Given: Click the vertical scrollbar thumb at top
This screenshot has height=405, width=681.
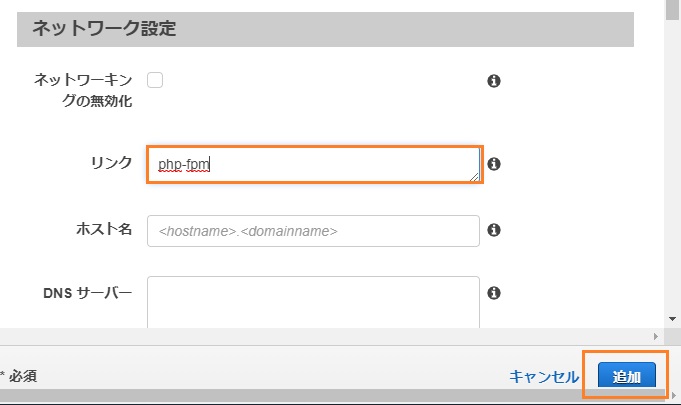Looking at the screenshot, I should click(672, 10).
